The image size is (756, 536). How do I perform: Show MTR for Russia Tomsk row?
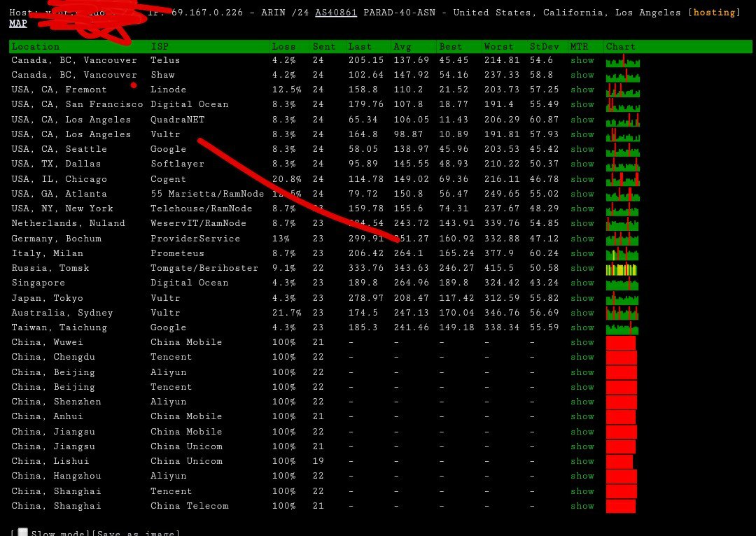click(582, 268)
